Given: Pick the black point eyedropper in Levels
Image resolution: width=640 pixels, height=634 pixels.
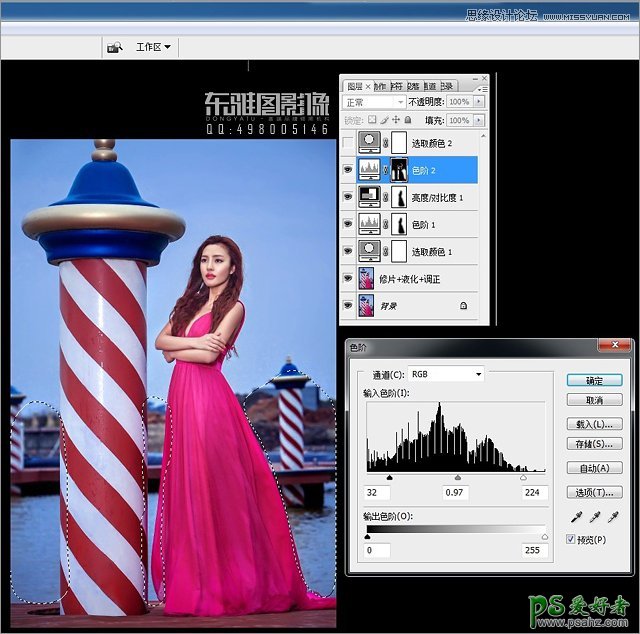Looking at the screenshot, I should click(577, 518).
